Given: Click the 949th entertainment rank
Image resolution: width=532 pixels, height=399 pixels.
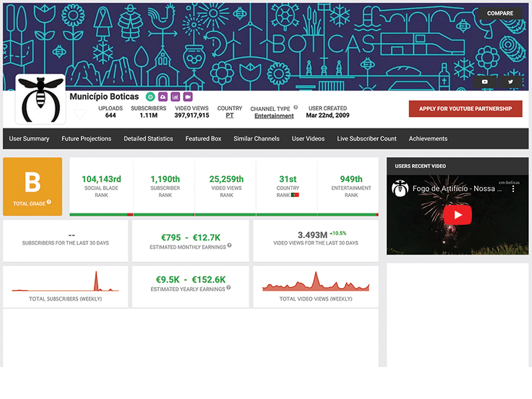Looking at the screenshot, I should [x=351, y=179].
